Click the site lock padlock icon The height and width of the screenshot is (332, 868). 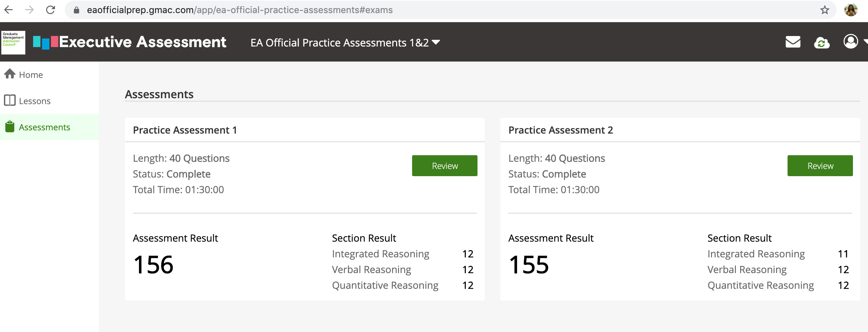77,10
